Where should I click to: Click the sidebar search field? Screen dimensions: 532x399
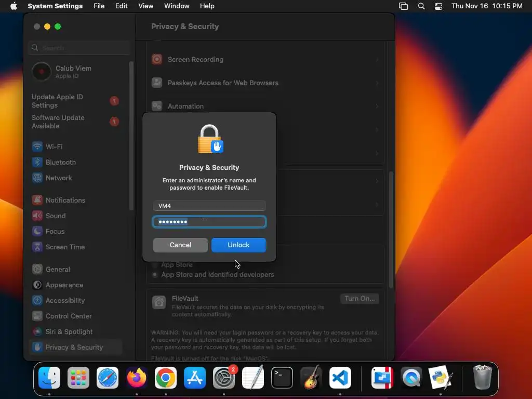pos(79,48)
